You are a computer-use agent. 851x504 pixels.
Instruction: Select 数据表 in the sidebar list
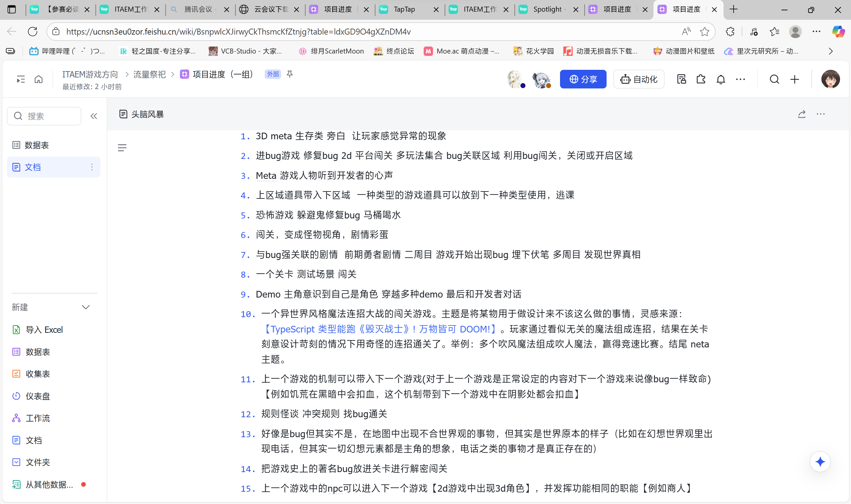point(37,145)
